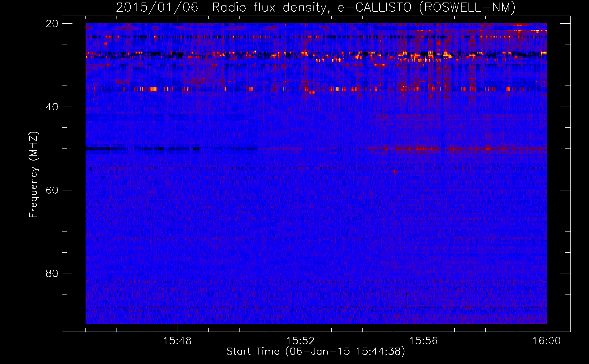Click the 16:00 time tick label

[546, 341]
